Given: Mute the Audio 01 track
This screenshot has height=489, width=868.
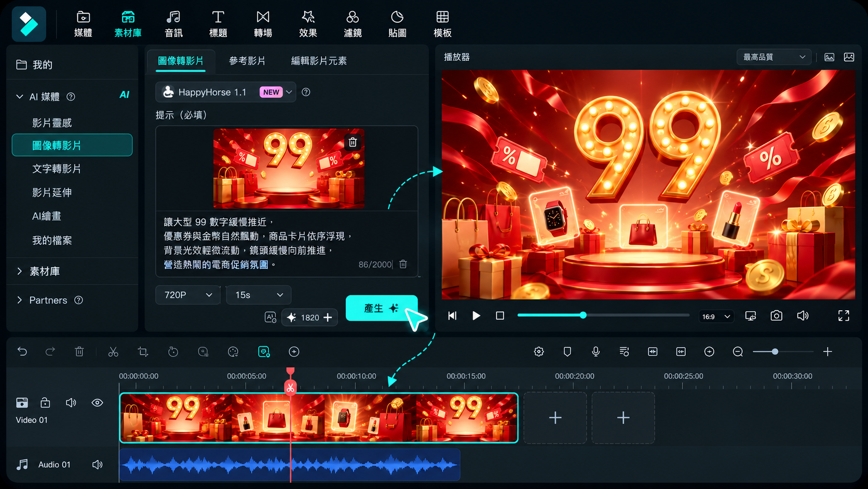Looking at the screenshot, I should point(97,465).
